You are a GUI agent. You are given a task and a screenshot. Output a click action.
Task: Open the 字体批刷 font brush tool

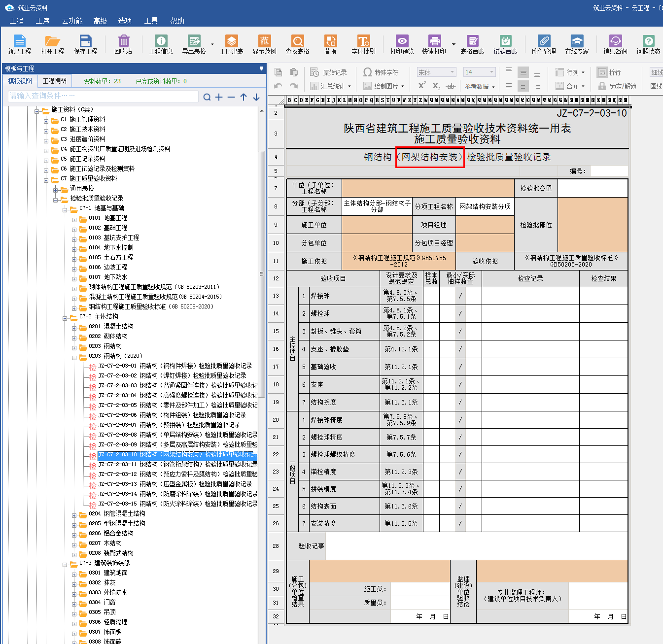(363, 44)
